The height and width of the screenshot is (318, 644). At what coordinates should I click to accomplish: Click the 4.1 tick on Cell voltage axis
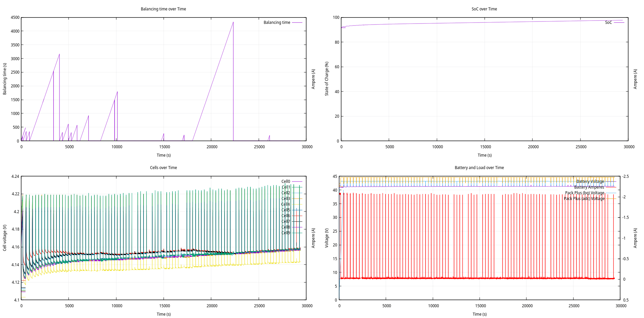pyautogui.click(x=16, y=300)
